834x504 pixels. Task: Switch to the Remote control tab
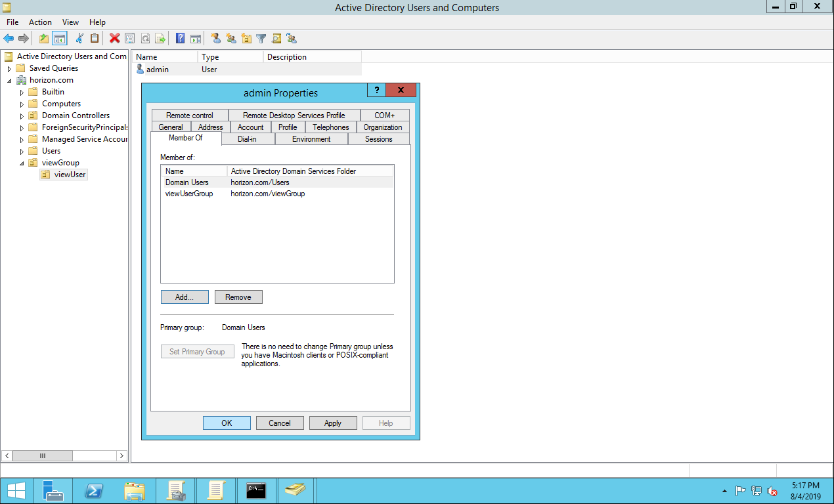(x=189, y=115)
